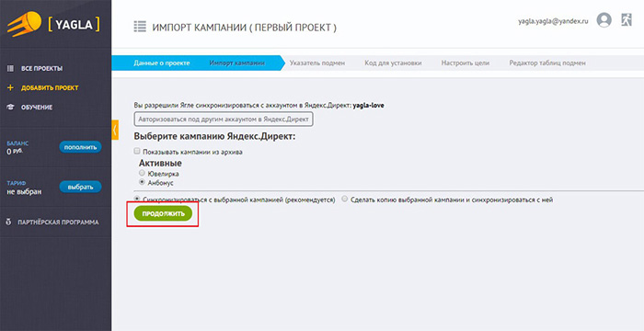This screenshot has width=644, height=331.
Task: Select the Ювелирка campaign radio button
Action: pos(142,173)
